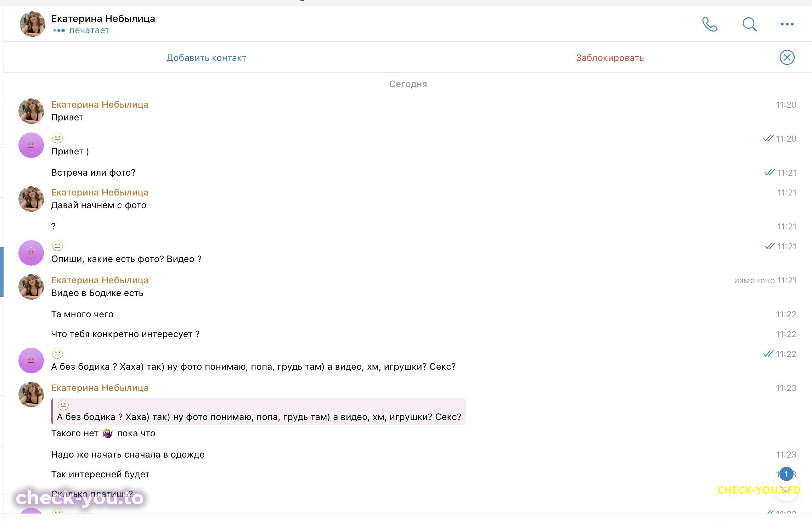Select message 'Что тебя конкретно интересует ?'
The height and width of the screenshot is (522, 812).
pos(125,334)
